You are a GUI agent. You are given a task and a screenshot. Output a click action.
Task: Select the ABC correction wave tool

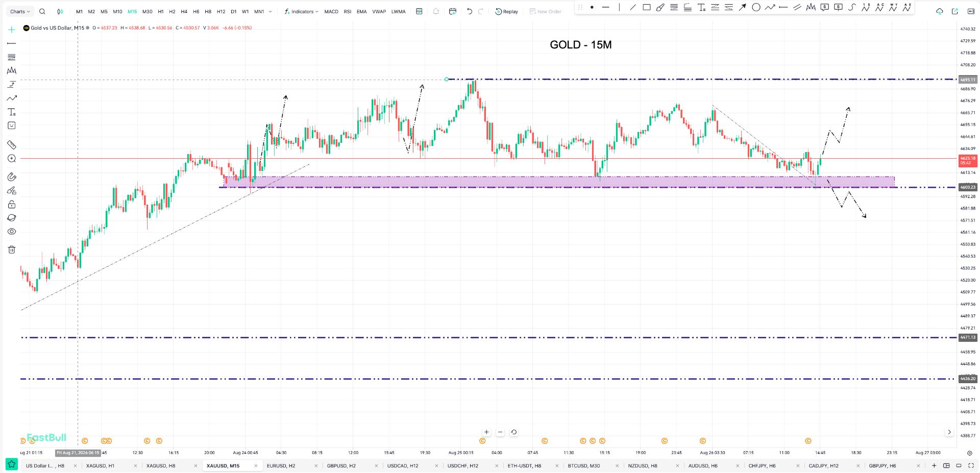point(879,7)
